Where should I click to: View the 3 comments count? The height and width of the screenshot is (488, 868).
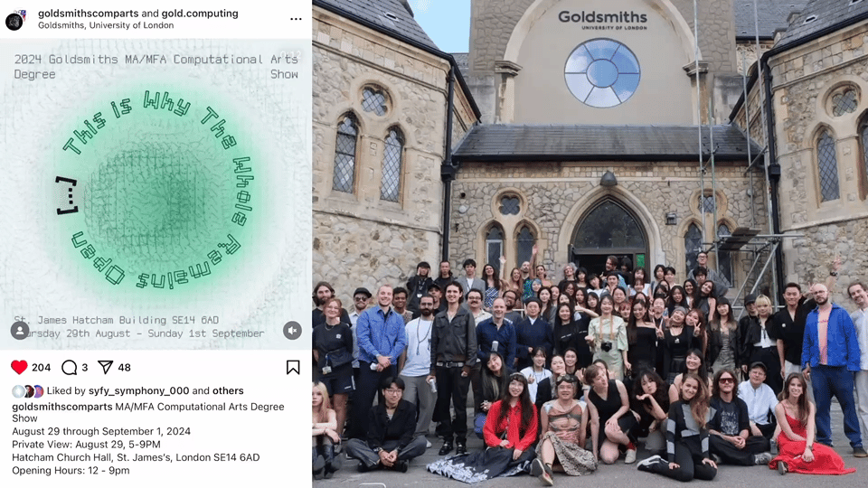click(x=85, y=368)
